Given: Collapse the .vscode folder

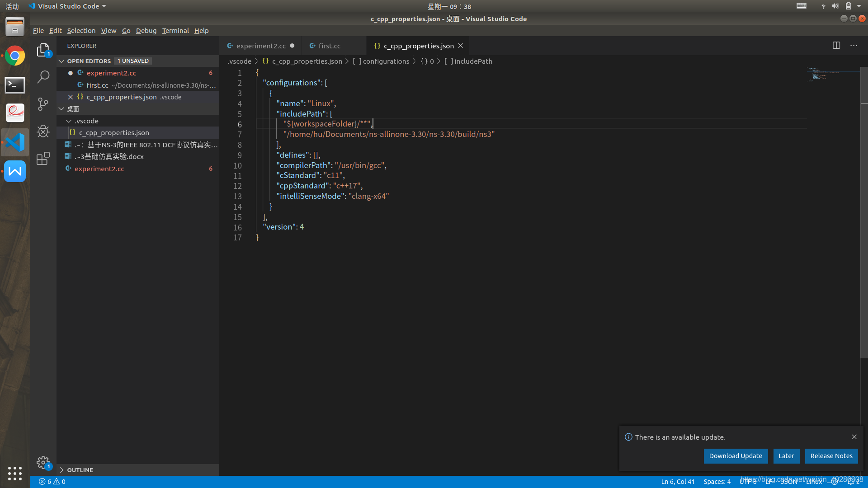Looking at the screenshot, I should [69, 121].
